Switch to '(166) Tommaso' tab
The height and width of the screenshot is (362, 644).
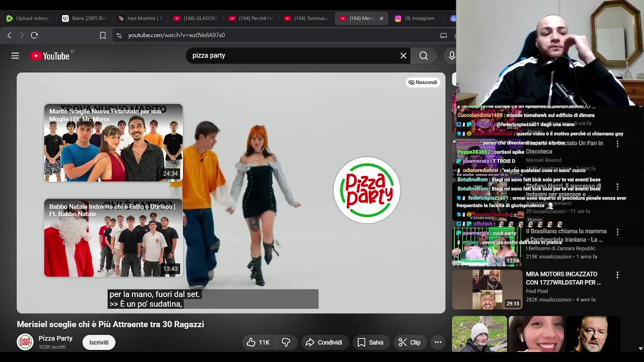305,19
